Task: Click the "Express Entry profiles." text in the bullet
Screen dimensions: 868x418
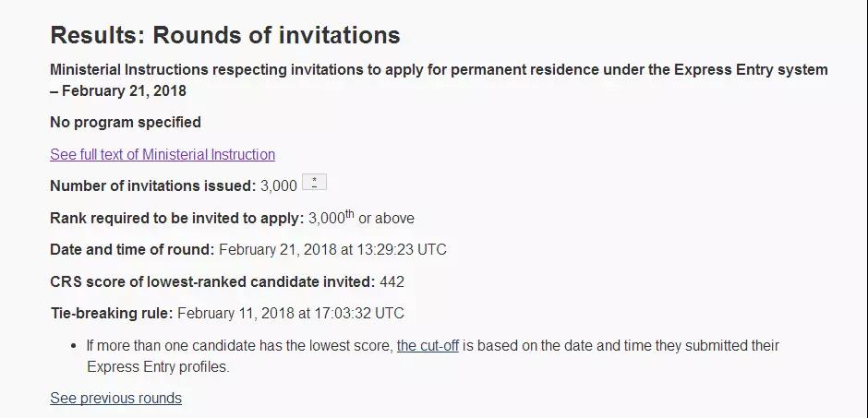Action: tap(158, 366)
